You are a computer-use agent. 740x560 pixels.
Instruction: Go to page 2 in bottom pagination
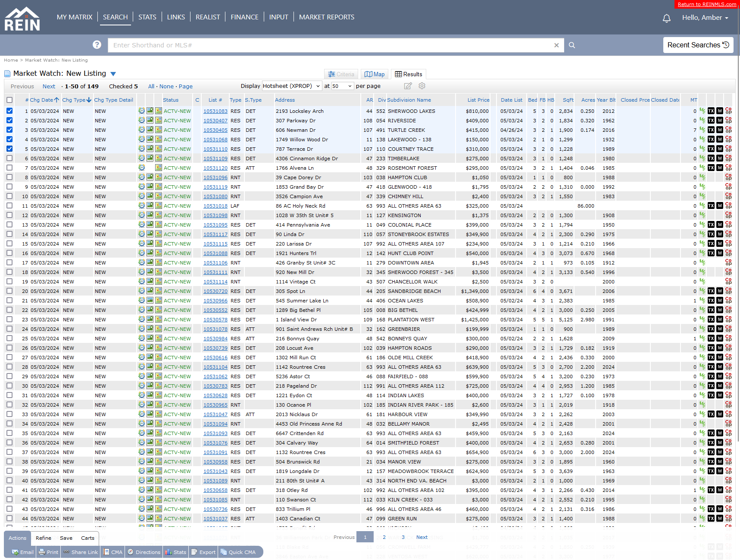tap(384, 537)
